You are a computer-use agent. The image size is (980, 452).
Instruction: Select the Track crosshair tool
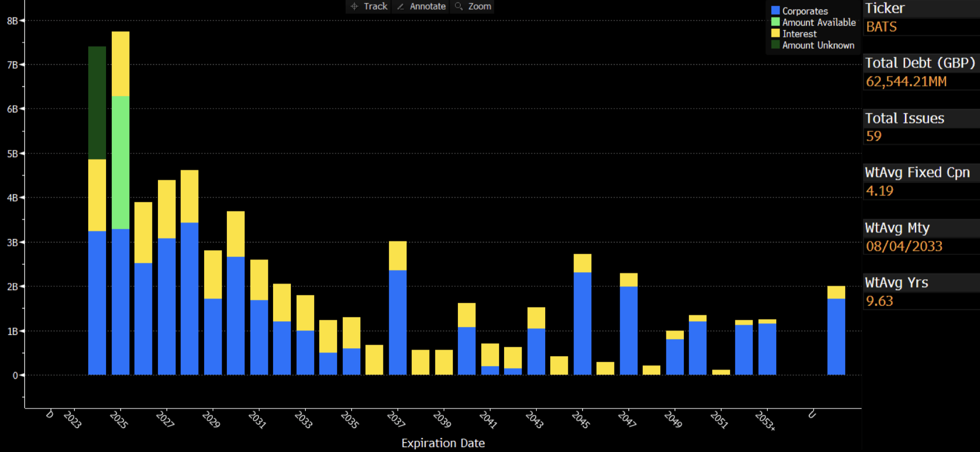pyautogui.click(x=375, y=7)
